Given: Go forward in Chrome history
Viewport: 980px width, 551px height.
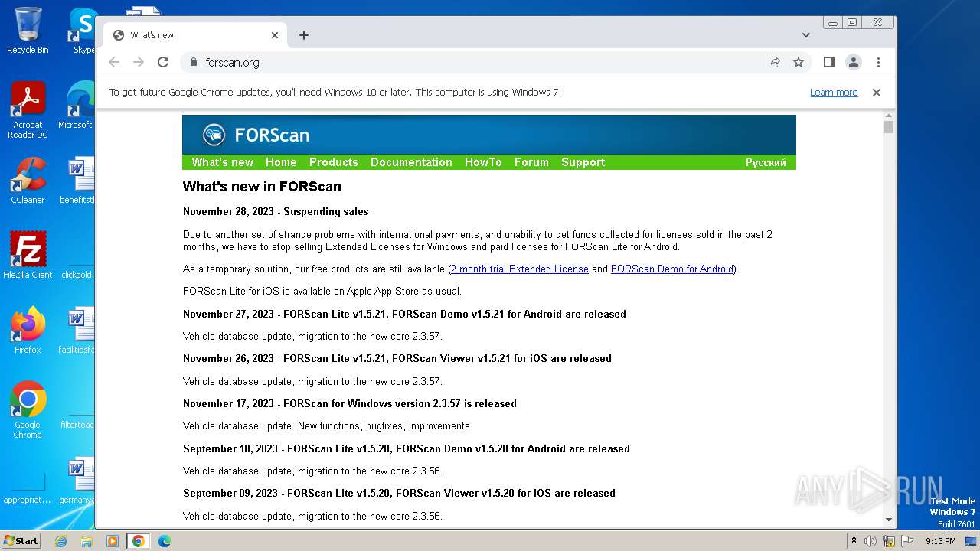Looking at the screenshot, I should pyautogui.click(x=139, y=62).
